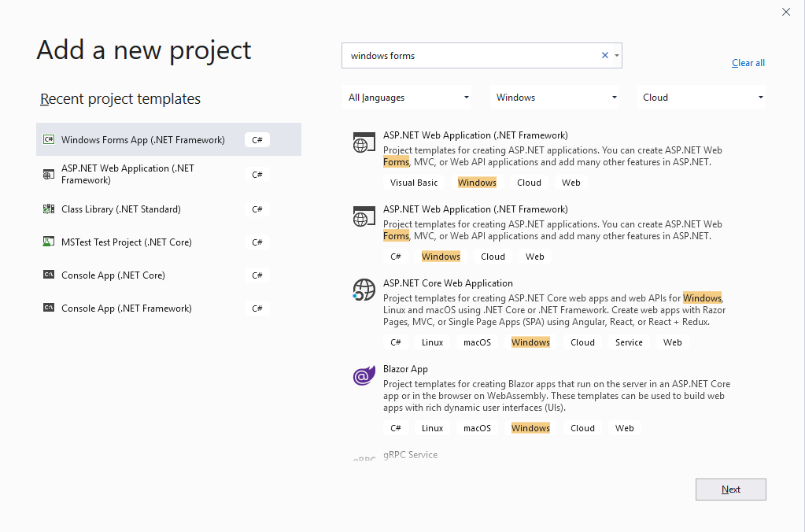Open the All languages dropdown
The height and width of the screenshot is (532, 805).
407,97
